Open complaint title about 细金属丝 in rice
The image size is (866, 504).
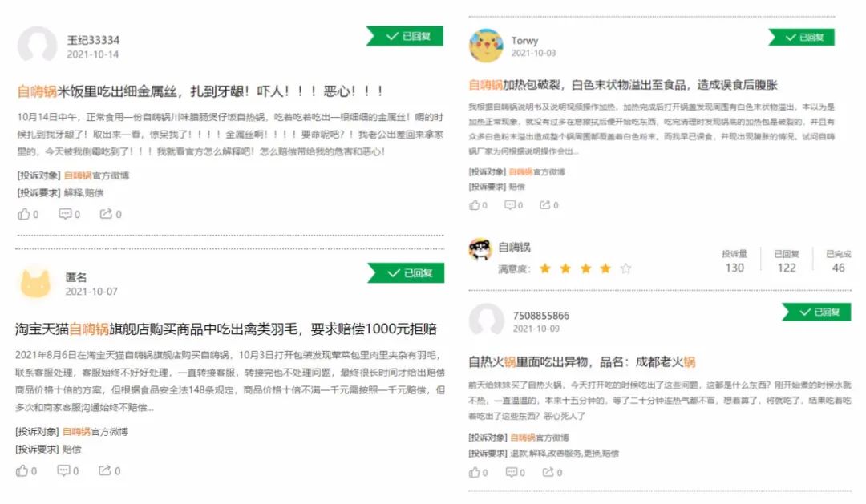[x=200, y=91]
